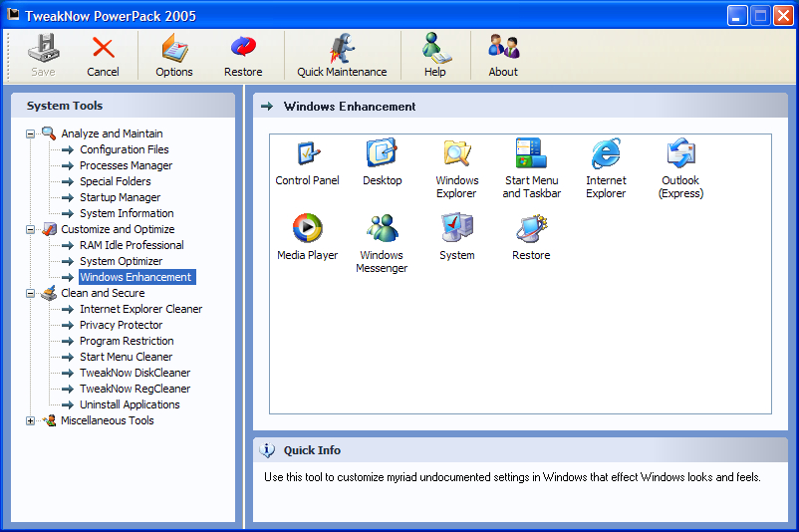Viewport: 799px width, 532px height.
Task: Click the Save floppy disk toolbar icon
Action: (43, 49)
